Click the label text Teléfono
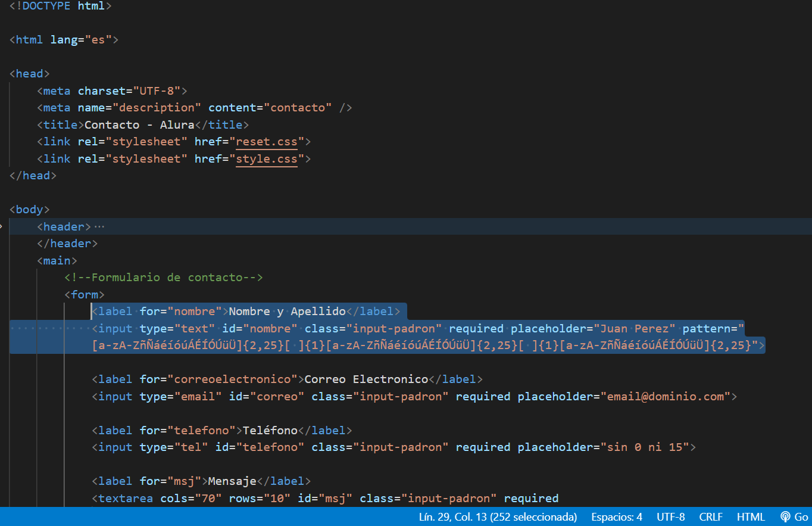The width and height of the screenshot is (812, 526). click(270, 430)
